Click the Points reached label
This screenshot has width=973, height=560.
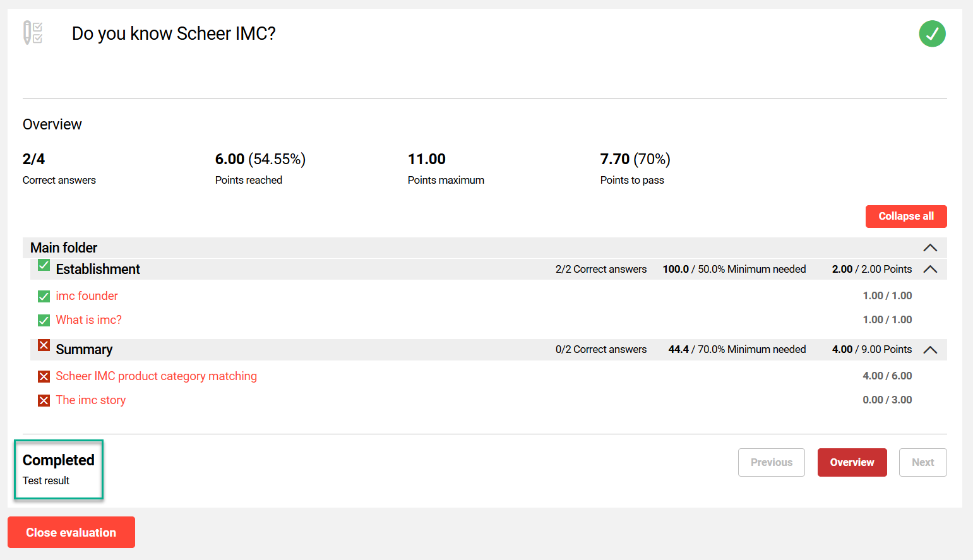tap(249, 181)
